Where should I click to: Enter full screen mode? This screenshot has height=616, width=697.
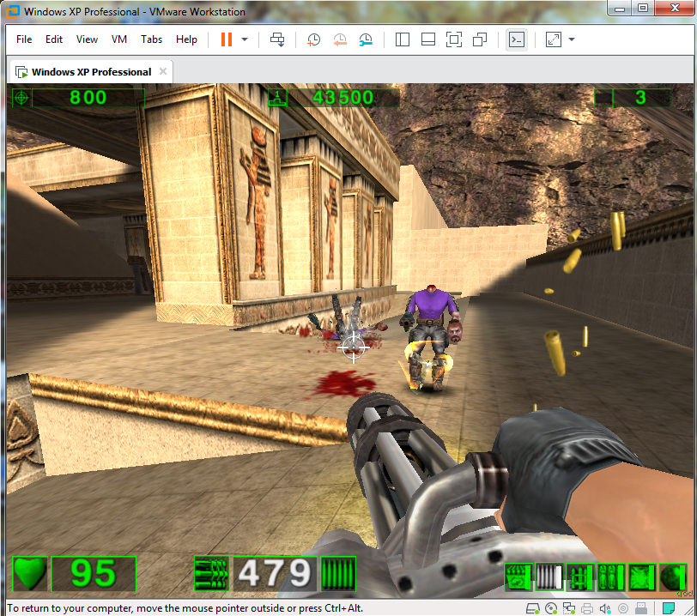pyautogui.click(x=454, y=39)
